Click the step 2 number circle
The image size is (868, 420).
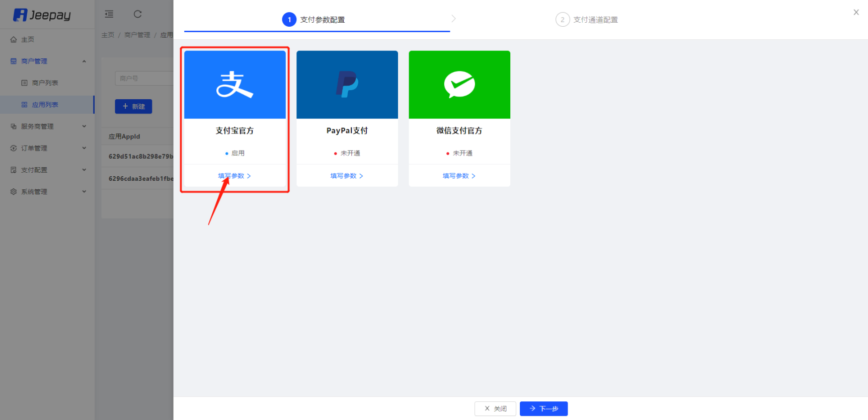[x=563, y=20]
